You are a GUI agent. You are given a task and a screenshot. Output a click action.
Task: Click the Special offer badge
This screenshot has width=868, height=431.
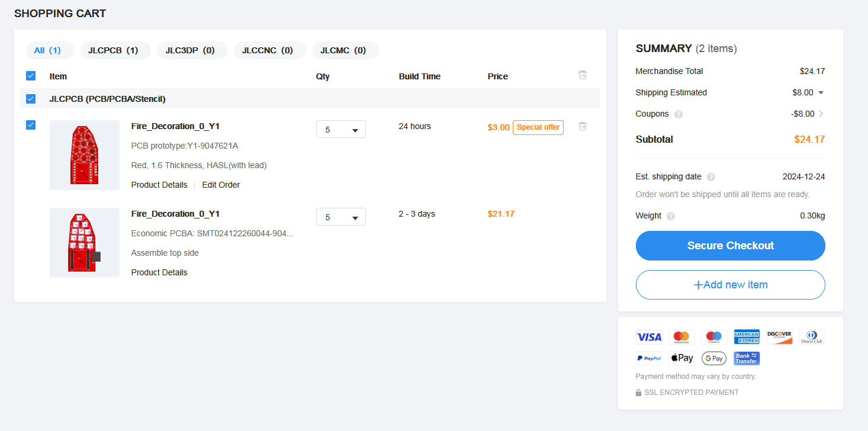coord(538,127)
